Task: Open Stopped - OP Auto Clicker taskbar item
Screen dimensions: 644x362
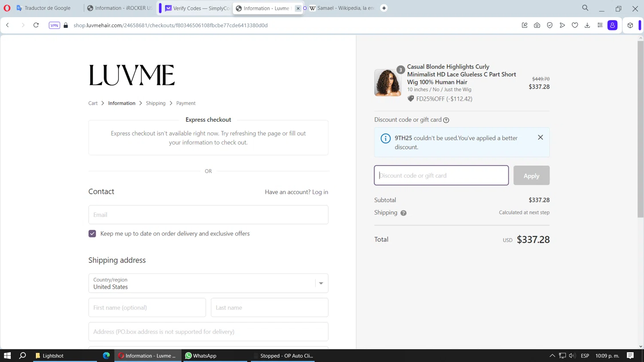Action: [283, 356]
